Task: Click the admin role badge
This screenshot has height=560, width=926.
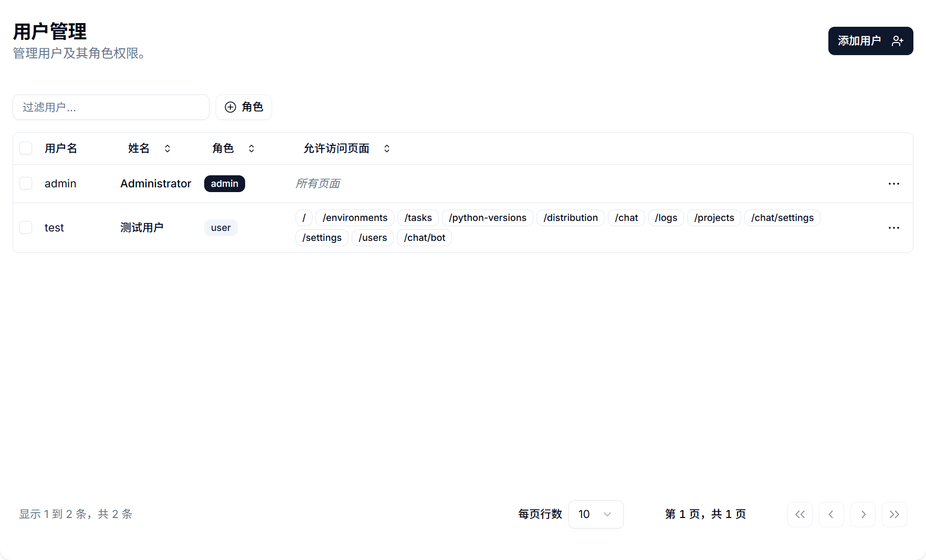Action: tap(224, 183)
